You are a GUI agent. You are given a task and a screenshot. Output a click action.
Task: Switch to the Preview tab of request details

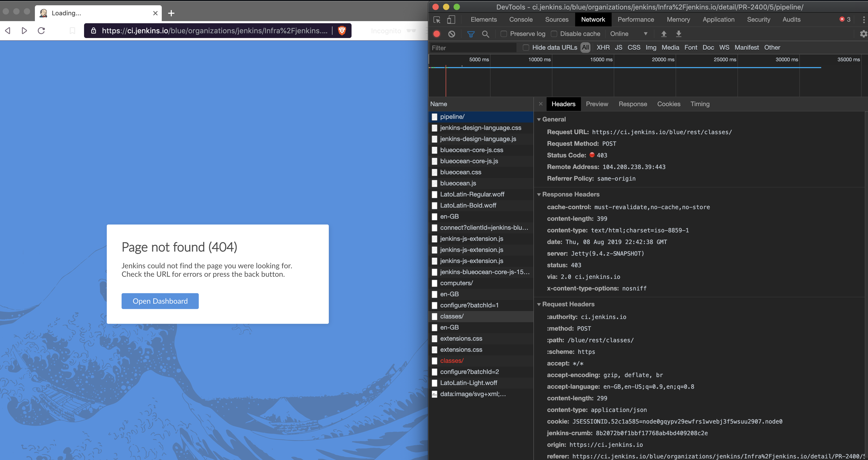click(x=597, y=104)
